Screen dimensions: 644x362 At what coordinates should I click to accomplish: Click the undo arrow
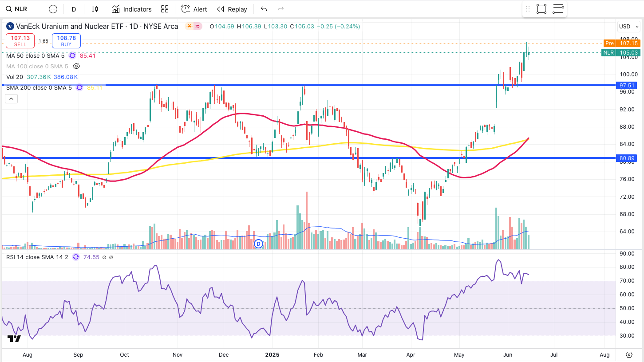tap(264, 9)
